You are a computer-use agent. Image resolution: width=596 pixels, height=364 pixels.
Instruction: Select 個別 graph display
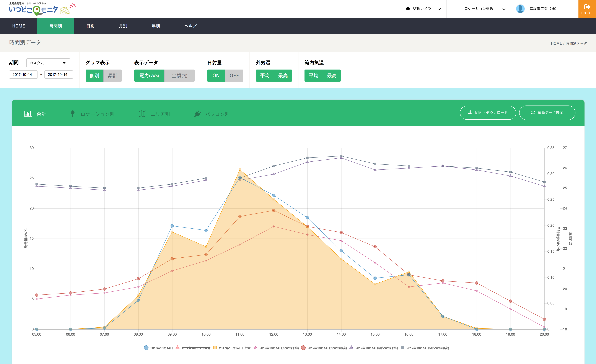(x=94, y=75)
